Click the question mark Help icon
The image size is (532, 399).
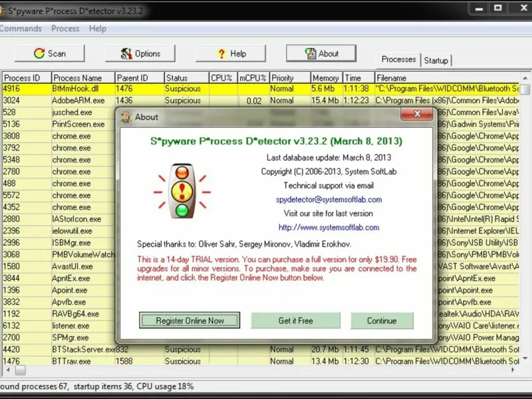(x=221, y=54)
